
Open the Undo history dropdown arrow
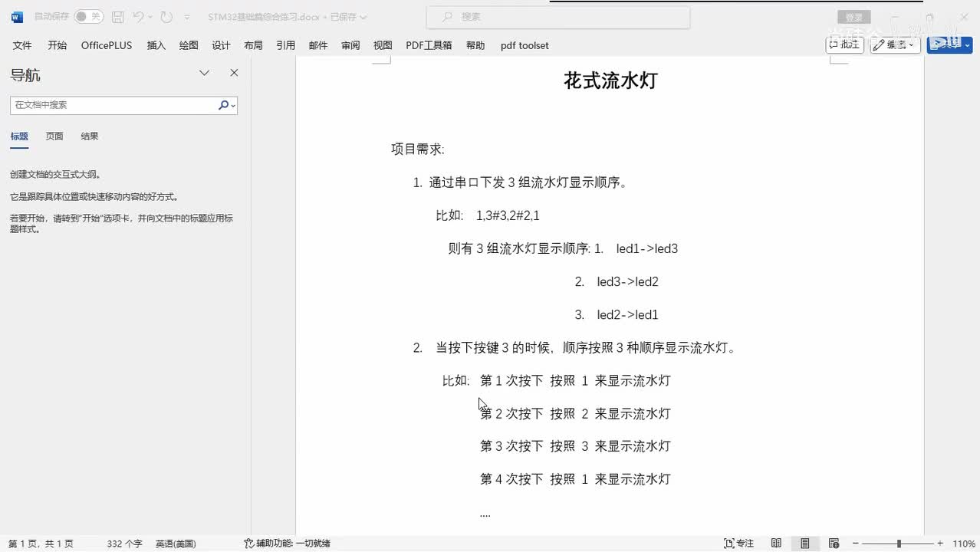[x=150, y=17]
